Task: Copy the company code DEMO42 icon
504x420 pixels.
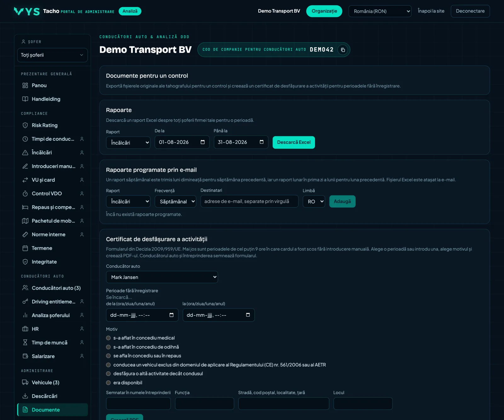Action: (x=343, y=50)
